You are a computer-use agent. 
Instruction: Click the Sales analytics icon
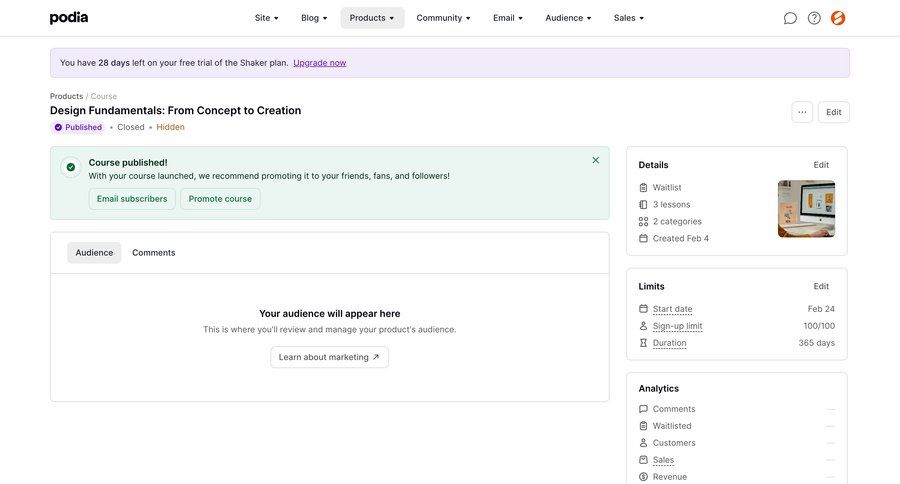643,460
